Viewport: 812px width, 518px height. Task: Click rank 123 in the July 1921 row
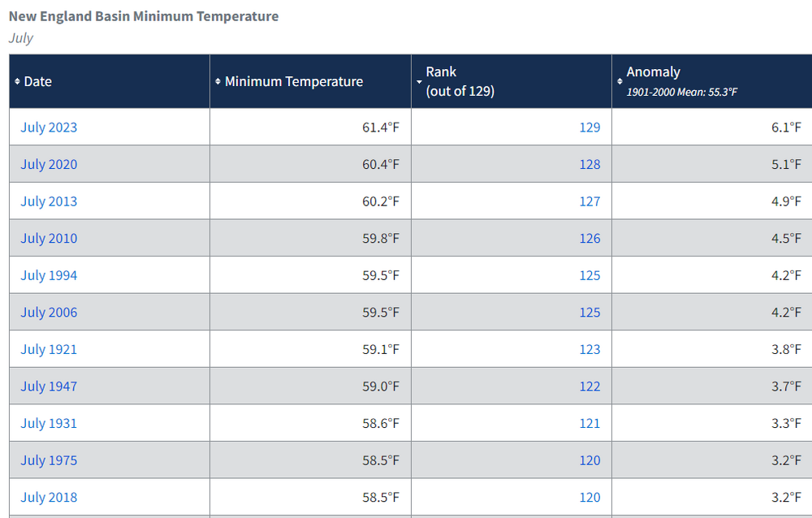tap(590, 349)
